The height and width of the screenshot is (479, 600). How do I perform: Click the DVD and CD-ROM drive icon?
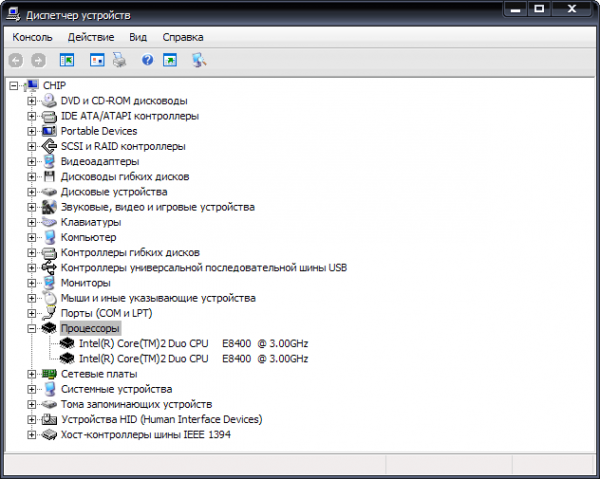[x=49, y=101]
